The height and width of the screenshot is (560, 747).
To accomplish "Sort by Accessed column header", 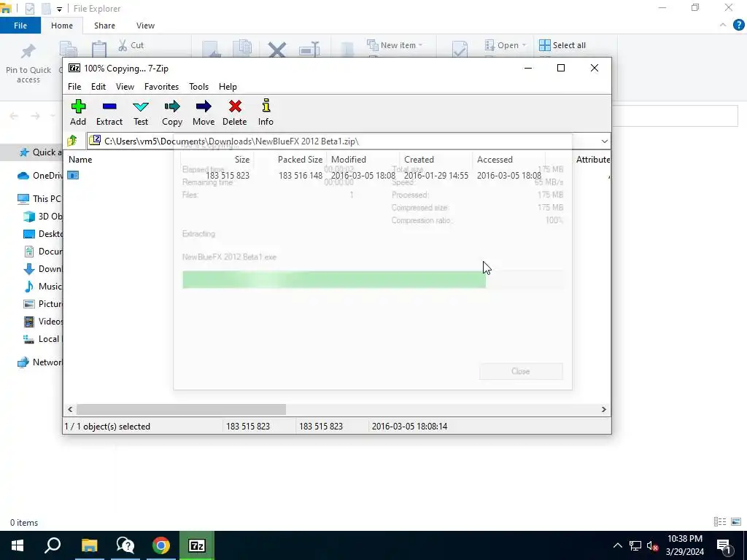I will pyautogui.click(x=495, y=160).
